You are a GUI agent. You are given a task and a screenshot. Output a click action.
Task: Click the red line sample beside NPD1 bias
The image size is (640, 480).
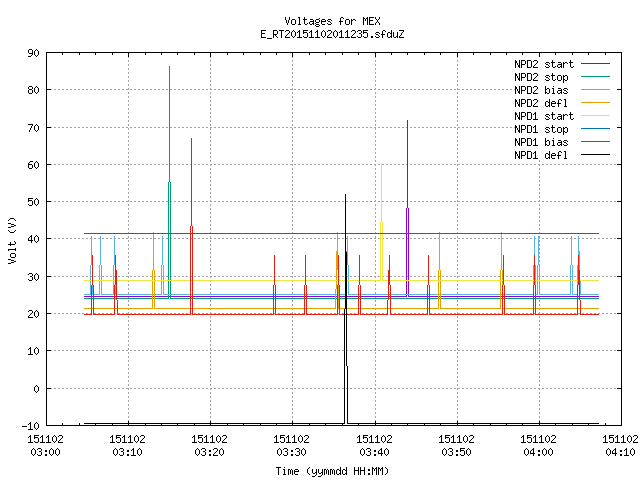pos(595,142)
